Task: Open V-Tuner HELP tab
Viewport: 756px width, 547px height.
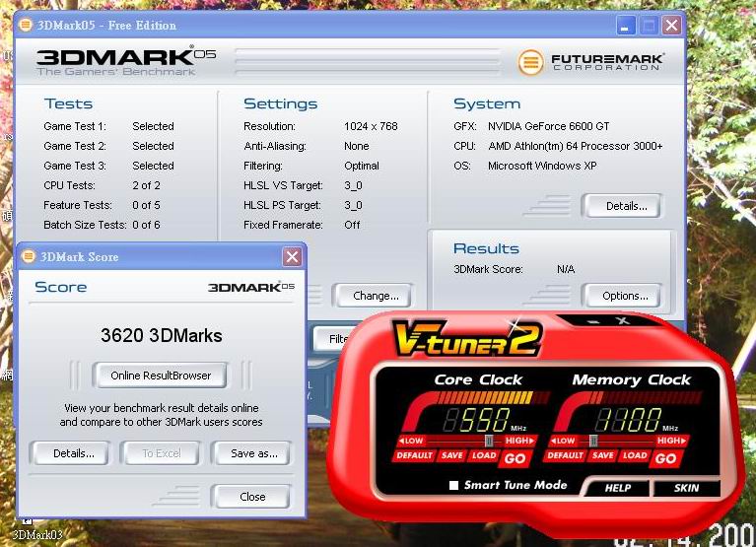Action: click(617, 488)
